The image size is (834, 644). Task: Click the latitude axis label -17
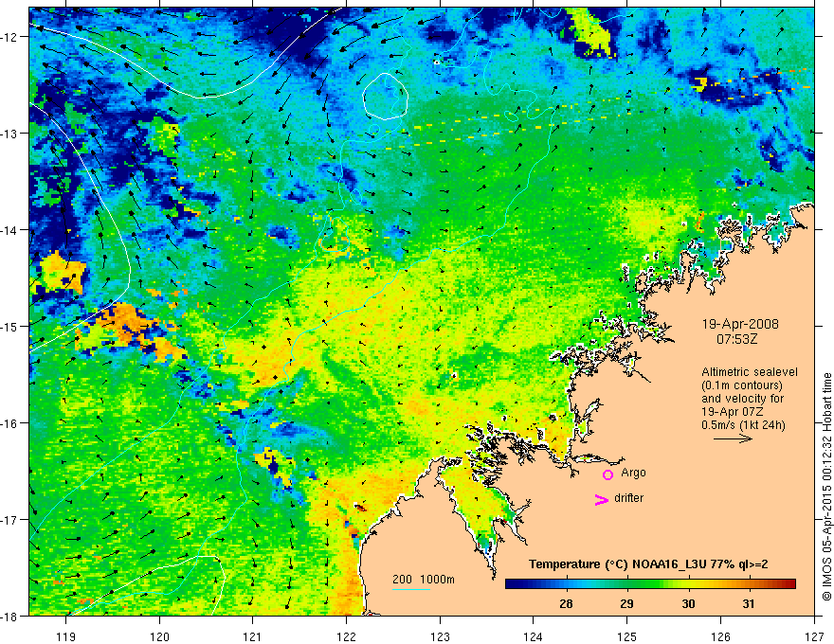tap(10, 520)
